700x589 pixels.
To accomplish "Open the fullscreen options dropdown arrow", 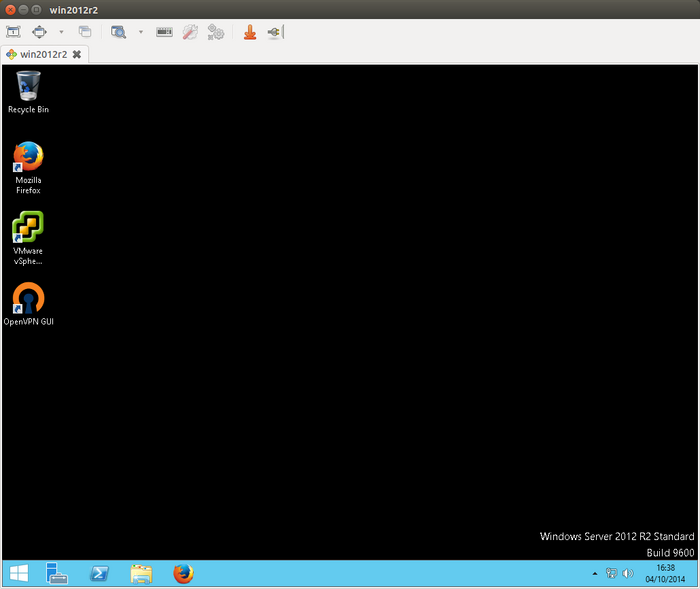I will [x=61, y=32].
